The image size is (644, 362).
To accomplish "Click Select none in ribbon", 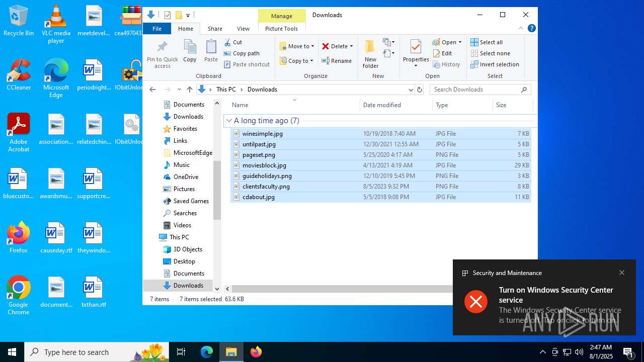I will pyautogui.click(x=491, y=53).
